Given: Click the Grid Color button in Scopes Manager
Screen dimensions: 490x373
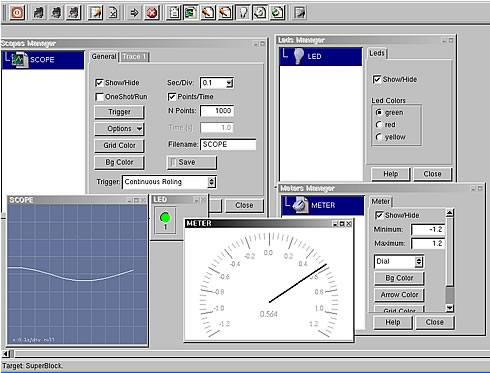Looking at the screenshot, I should [119, 146].
